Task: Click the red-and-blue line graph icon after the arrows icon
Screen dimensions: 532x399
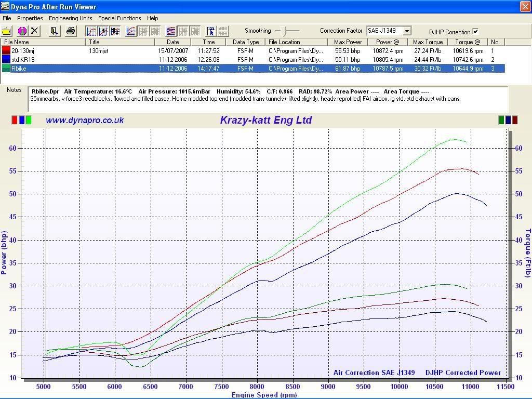Action: tap(131, 31)
